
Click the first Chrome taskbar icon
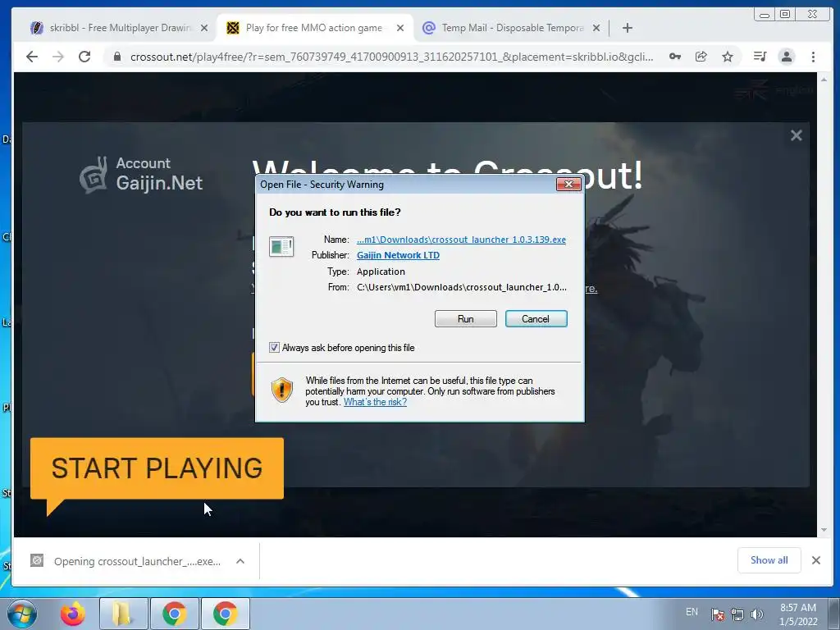pyautogui.click(x=174, y=614)
